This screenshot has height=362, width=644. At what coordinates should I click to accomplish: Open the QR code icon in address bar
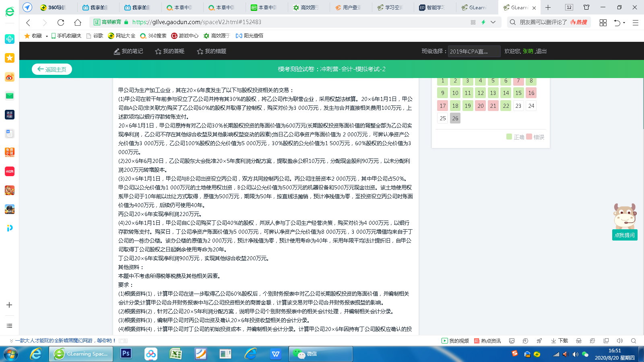473,23
